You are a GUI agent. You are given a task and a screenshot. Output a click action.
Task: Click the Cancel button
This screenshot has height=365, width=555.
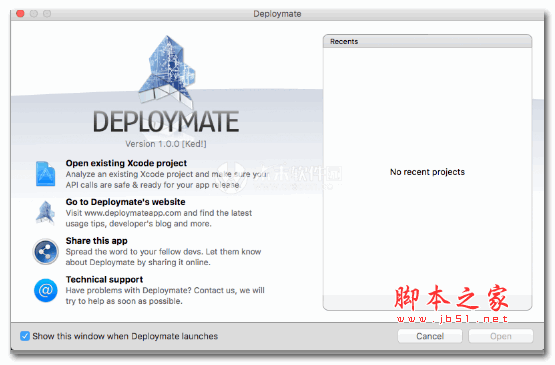pyautogui.click(x=430, y=336)
